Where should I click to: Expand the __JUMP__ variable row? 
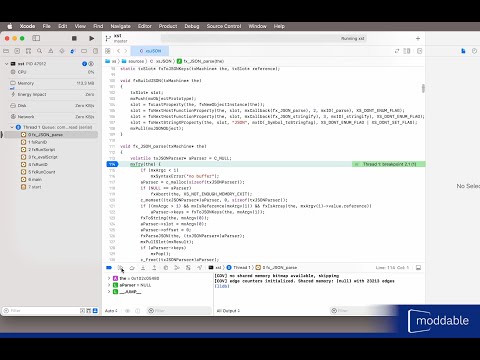coord(109,292)
